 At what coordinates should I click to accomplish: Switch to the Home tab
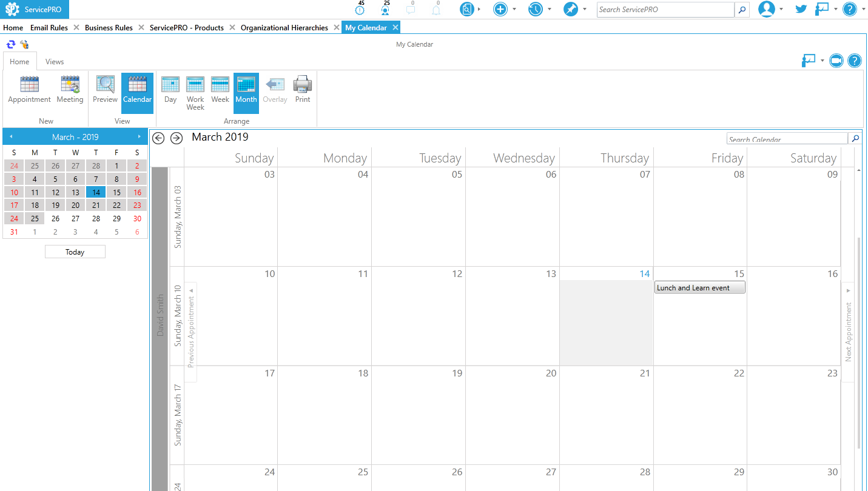click(13, 27)
